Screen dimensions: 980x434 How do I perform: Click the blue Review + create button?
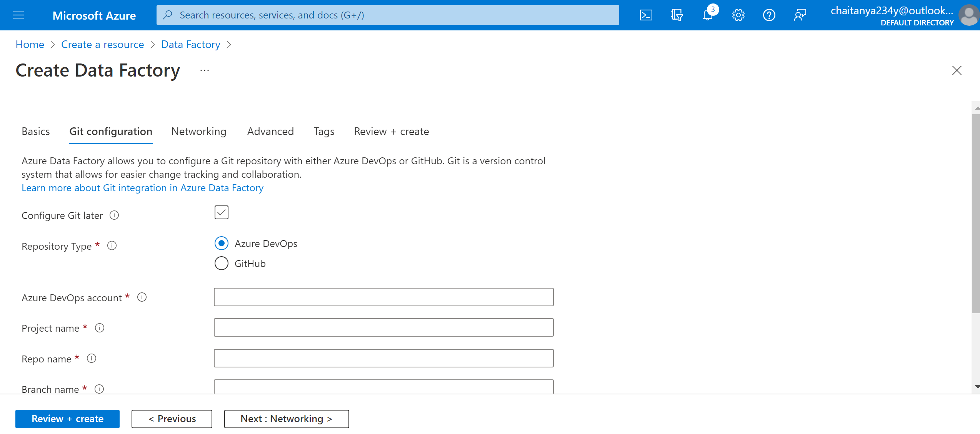[x=67, y=419]
